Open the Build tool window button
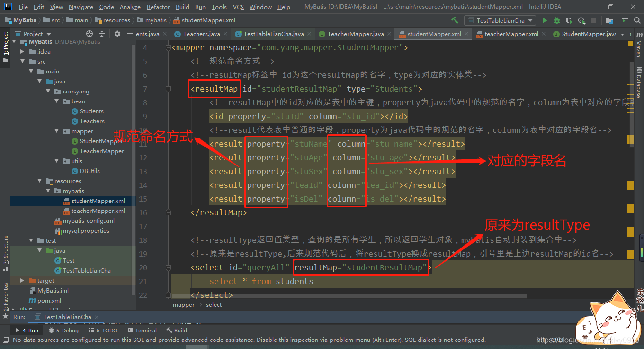 [x=177, y=331]
